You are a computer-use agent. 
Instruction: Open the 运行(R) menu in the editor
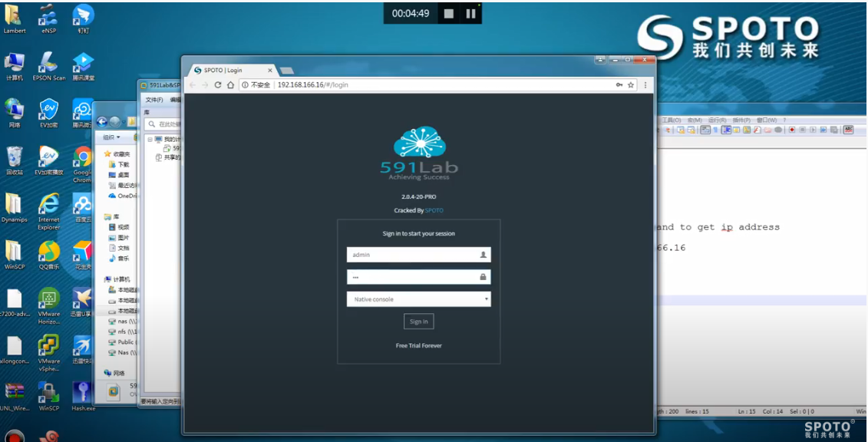click(717, 120)
